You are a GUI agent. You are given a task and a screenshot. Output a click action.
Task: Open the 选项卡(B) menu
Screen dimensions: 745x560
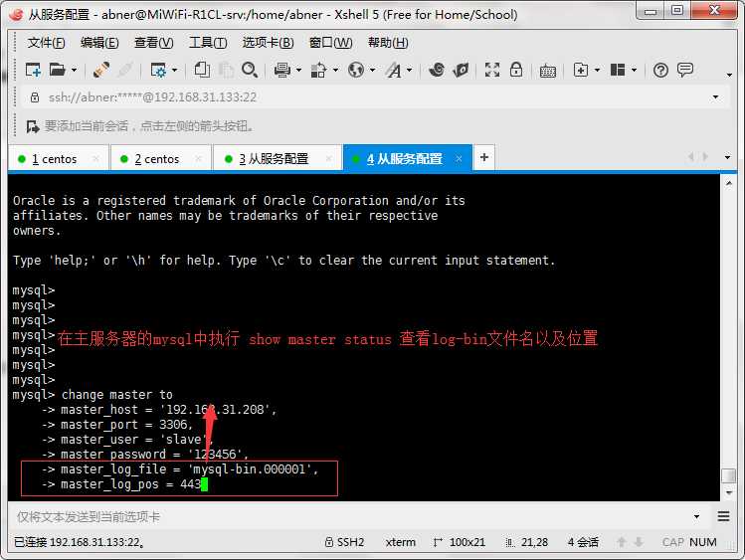[x=268, y=43]
